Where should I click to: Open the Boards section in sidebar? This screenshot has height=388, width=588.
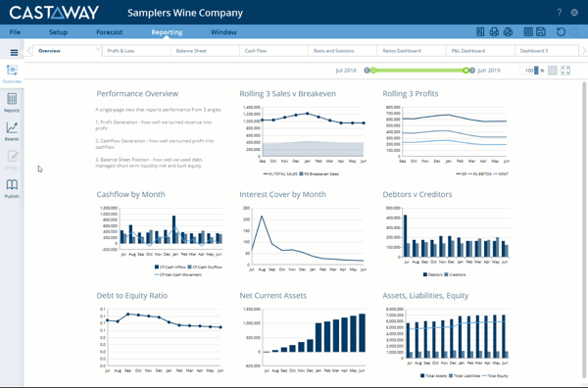(12, 131)
